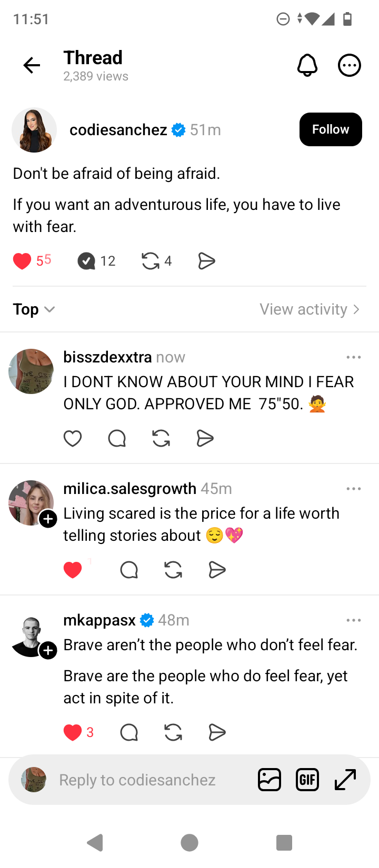
Task: Share codiesanchez's post via send icon
Action: 206,261
